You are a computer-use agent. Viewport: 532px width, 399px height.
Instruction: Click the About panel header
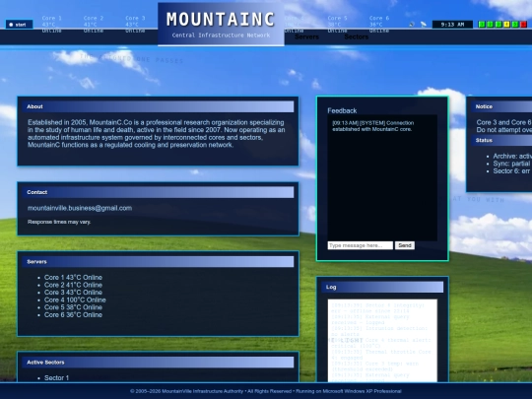click(158, 106)
